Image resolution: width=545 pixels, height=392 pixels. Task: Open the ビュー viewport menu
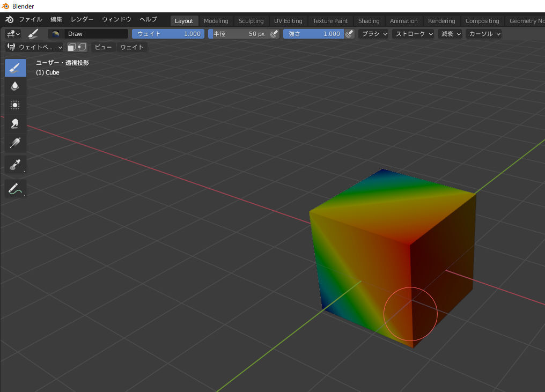pos(103,47)
